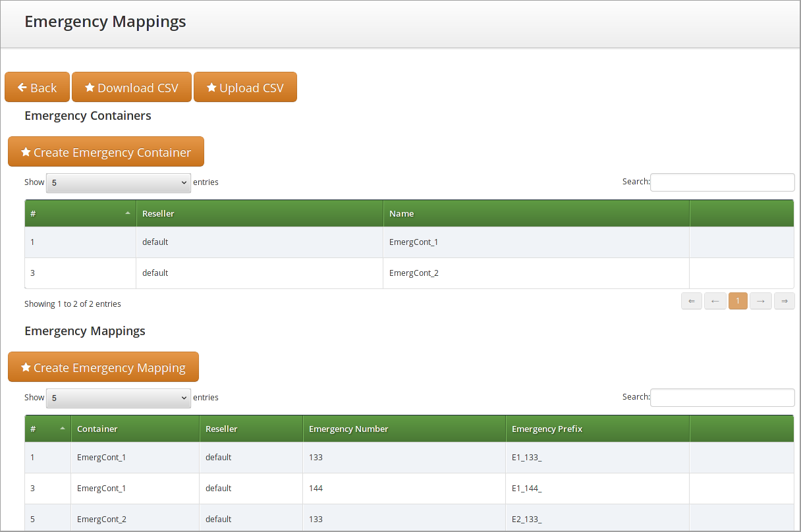Screen dimensions: 801x532
Task: Sort mappings by Emergency Number column
Action: pyautogui.click(x=403, y=429)
